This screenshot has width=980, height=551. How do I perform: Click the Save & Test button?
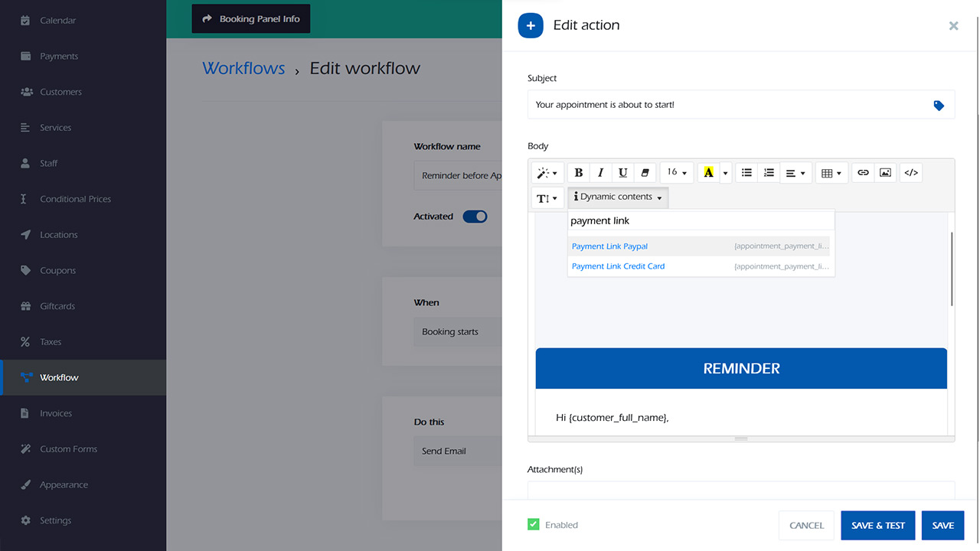[878, 525]
